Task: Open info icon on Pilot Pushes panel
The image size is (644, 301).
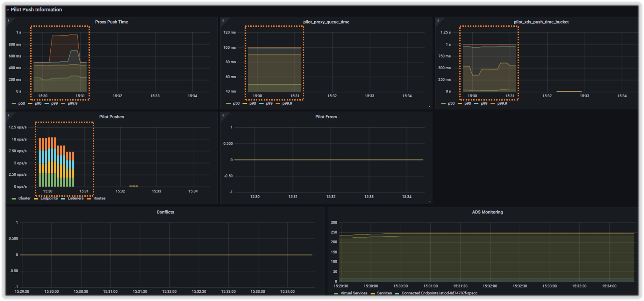Action: [9, 115]
